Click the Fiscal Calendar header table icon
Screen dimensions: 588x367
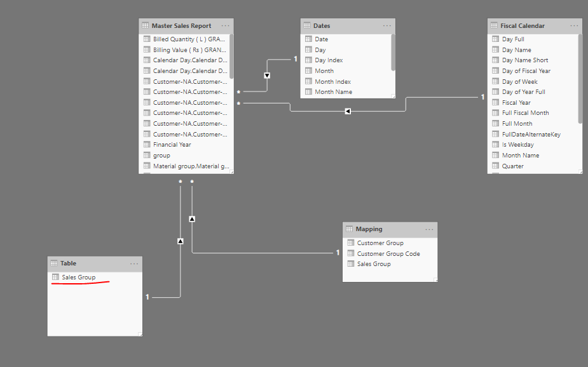[x=495, y=26]
